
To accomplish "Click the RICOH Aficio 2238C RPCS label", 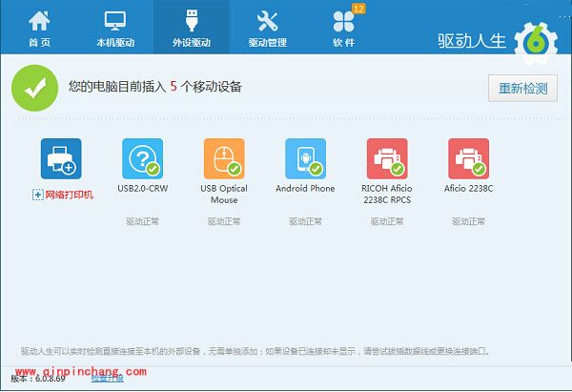I will pos(387,194).
